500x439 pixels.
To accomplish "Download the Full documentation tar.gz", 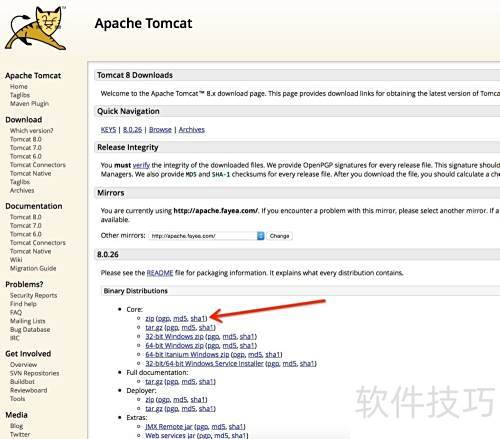I will [154, 382].
